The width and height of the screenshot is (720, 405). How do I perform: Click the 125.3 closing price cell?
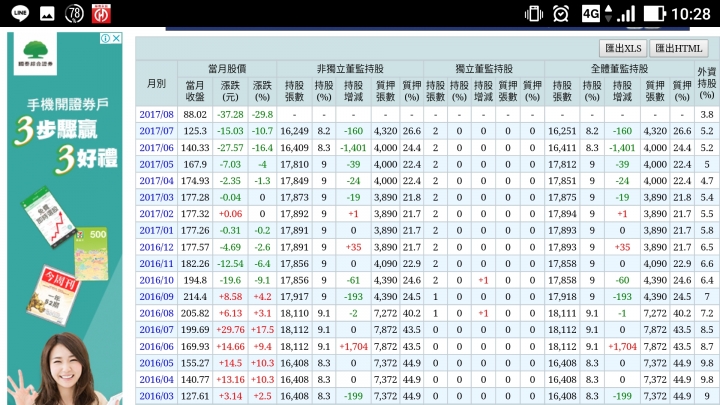[195, 131]
